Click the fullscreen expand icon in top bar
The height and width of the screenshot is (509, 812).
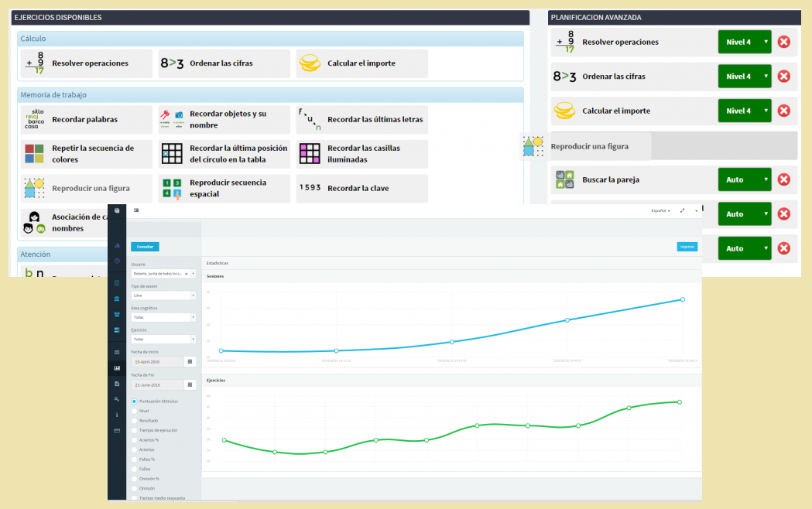(682, 210)
